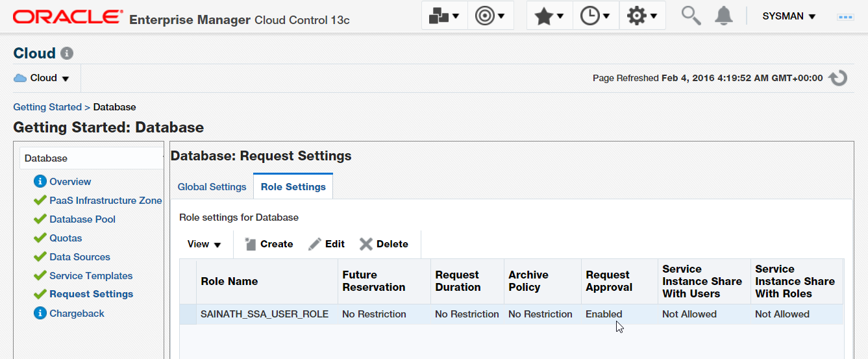Open the Favorites star menu

coord(549,16)
